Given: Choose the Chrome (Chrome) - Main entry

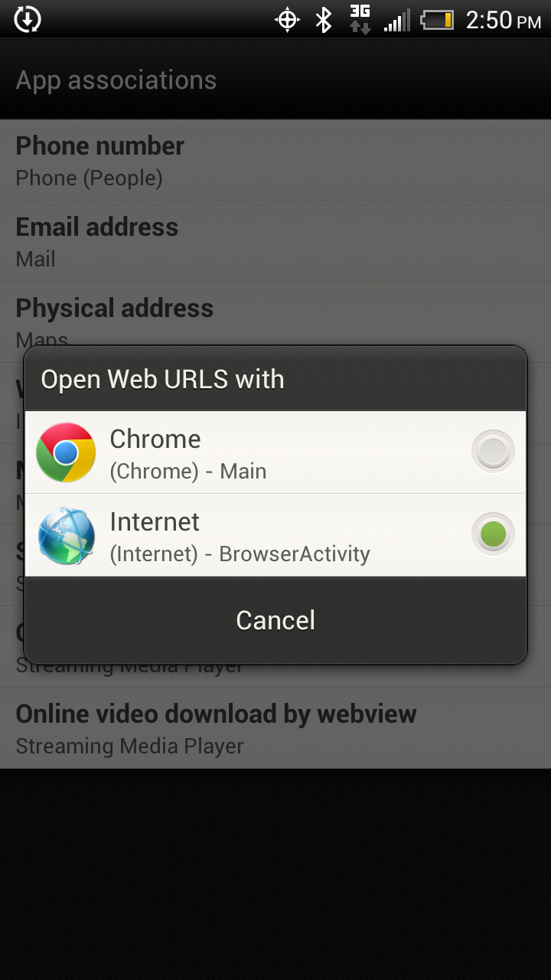Looking at the screenshot, I should tap(275, 452).
